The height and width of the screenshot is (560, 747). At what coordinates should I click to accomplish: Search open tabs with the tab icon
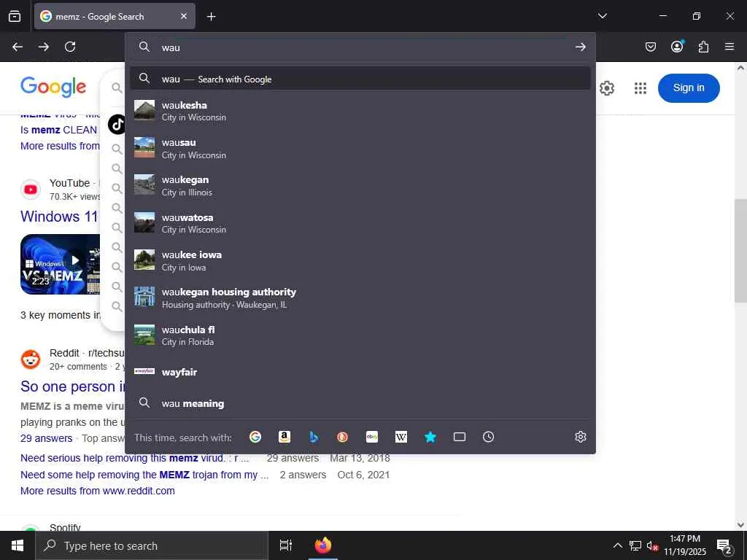[460, 437]
